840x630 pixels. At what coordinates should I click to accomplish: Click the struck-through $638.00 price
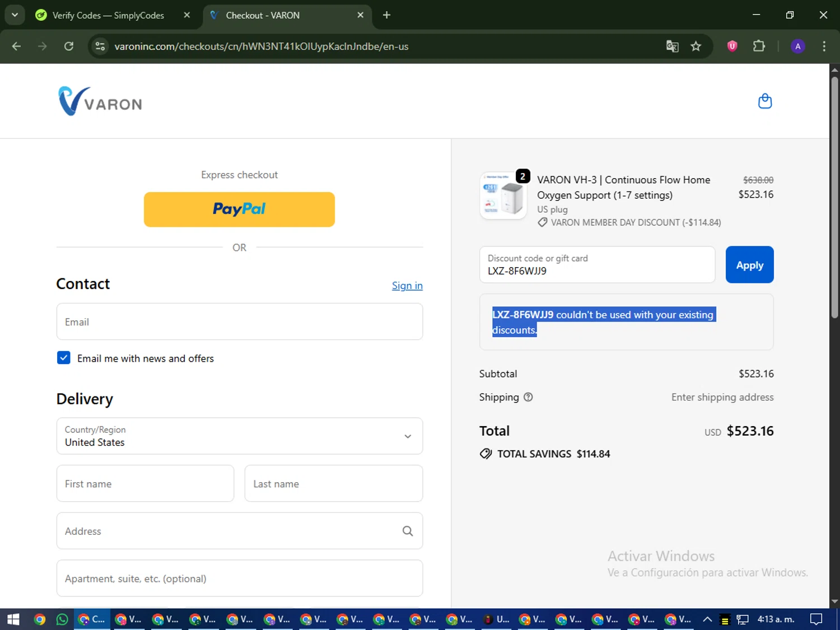pyautogui.click(x=758, y=180)
